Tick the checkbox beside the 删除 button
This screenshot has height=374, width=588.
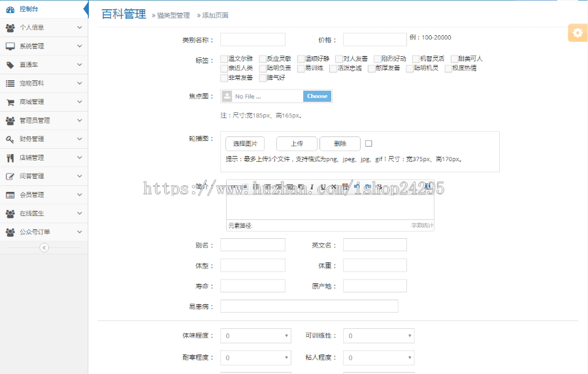click(368, 144)
